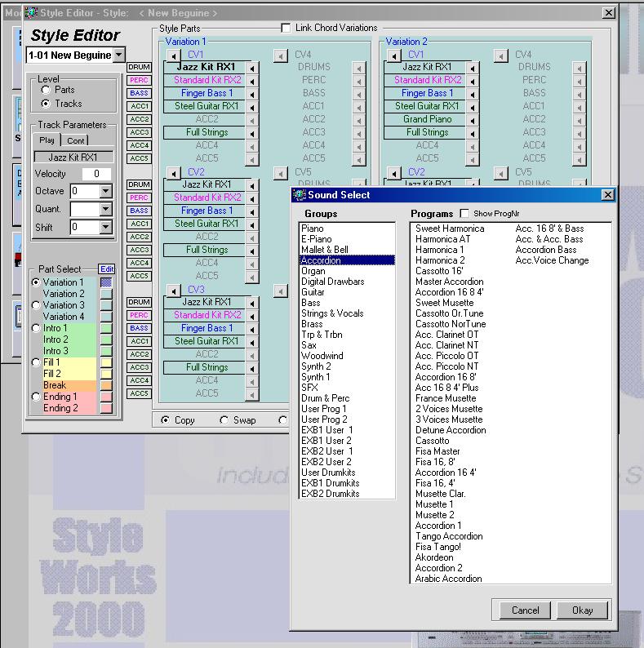Enable Link Chord Variations checkbox

pyautogui.click(x=286, y=28)
